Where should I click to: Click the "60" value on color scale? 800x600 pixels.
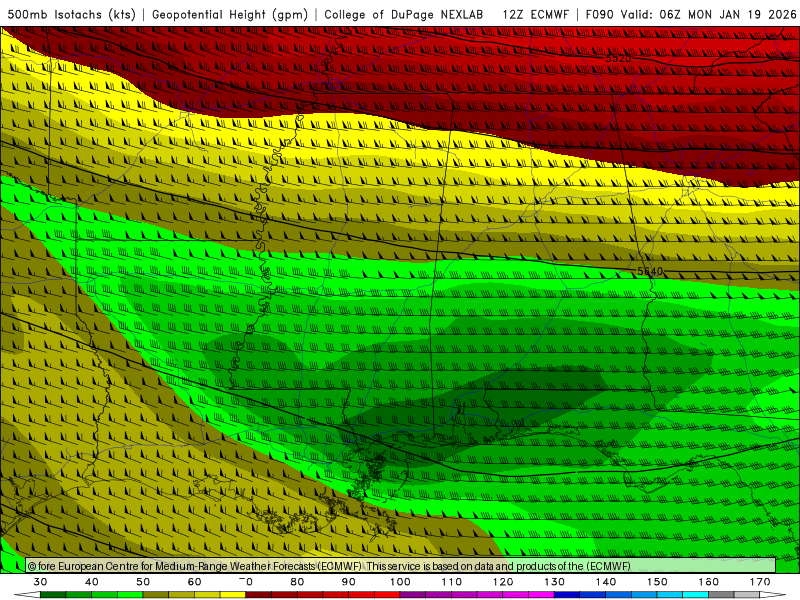coord(194,582)
